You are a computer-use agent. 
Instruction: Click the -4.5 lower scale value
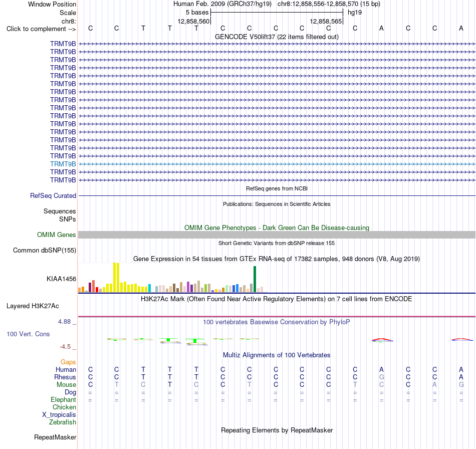pos(65,347)
